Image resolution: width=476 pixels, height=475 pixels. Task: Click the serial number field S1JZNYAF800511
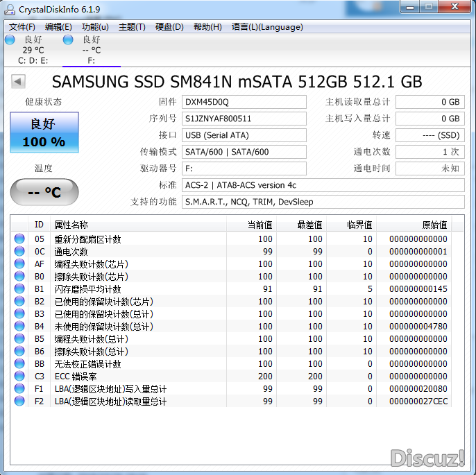(244, 119)
